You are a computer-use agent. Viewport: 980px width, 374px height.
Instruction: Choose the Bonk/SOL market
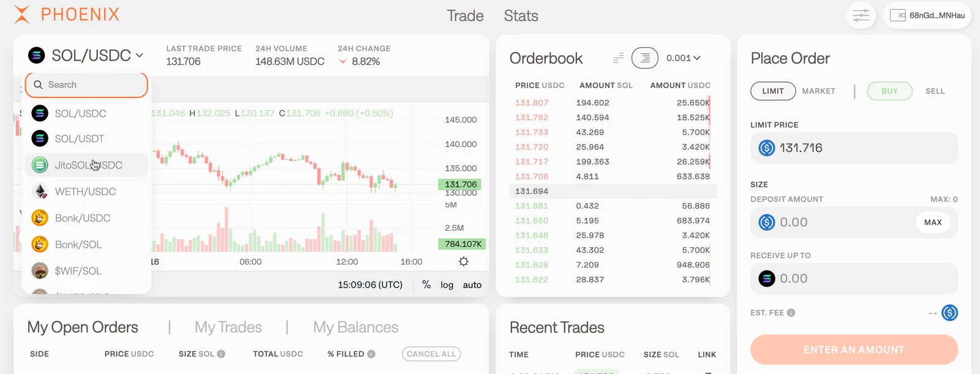click(x=86, y=244)
